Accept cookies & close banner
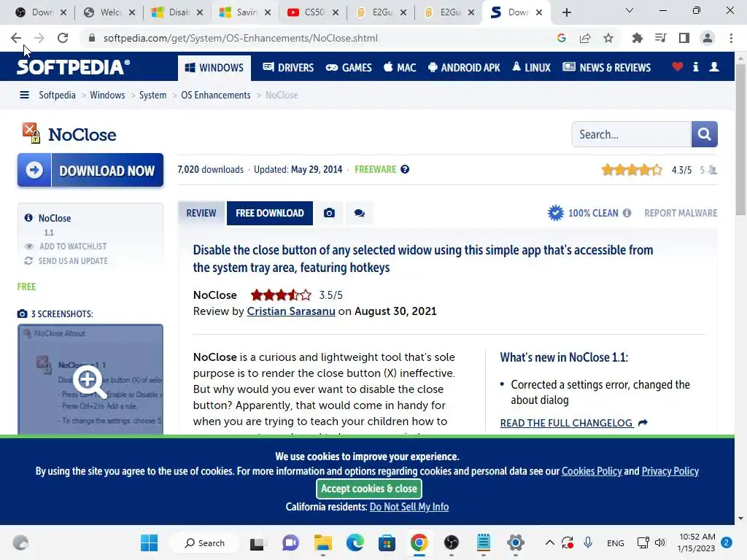Image resolution: width=747 pixels, height=560 pixels. coord(368,489)
